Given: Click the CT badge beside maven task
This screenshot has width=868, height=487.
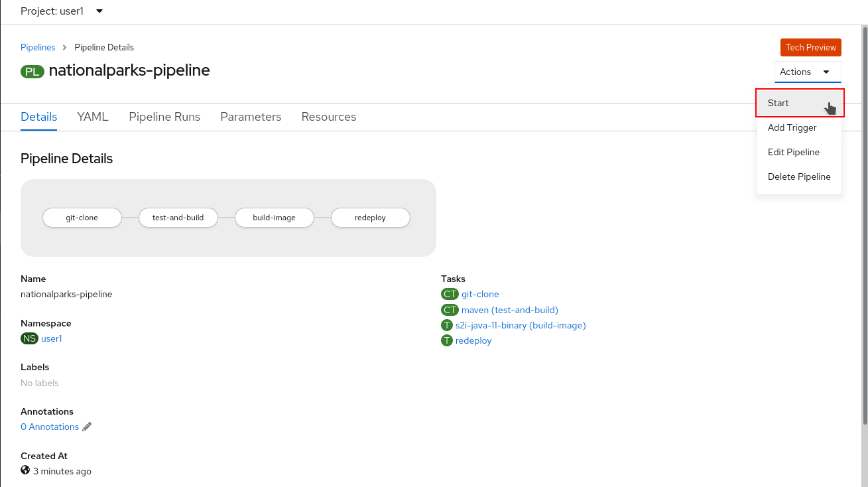Looking at the screenshot, I should (450, 310).
